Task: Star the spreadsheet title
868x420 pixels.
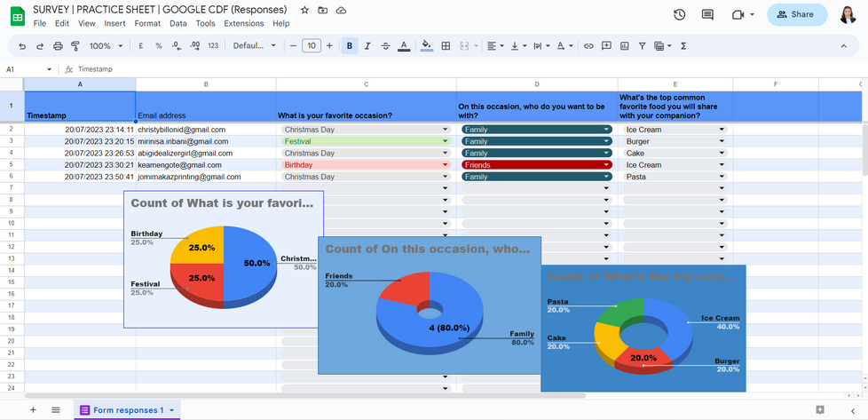Action: click(x=304, y=10)
